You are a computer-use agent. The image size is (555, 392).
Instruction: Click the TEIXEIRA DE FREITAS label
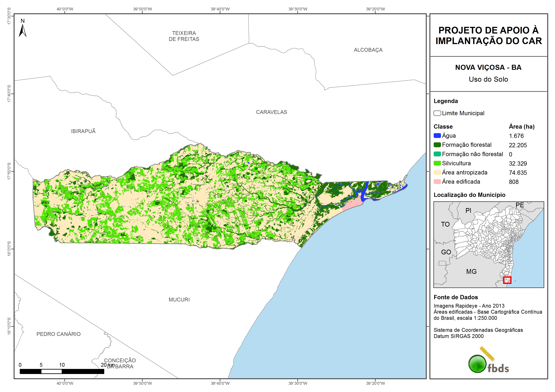click(184, 36)
